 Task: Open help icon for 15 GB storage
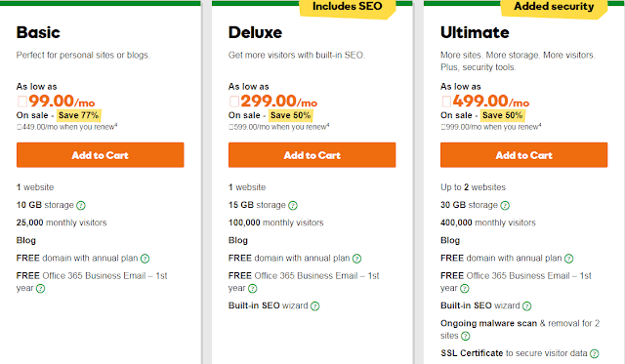point(293,206)
